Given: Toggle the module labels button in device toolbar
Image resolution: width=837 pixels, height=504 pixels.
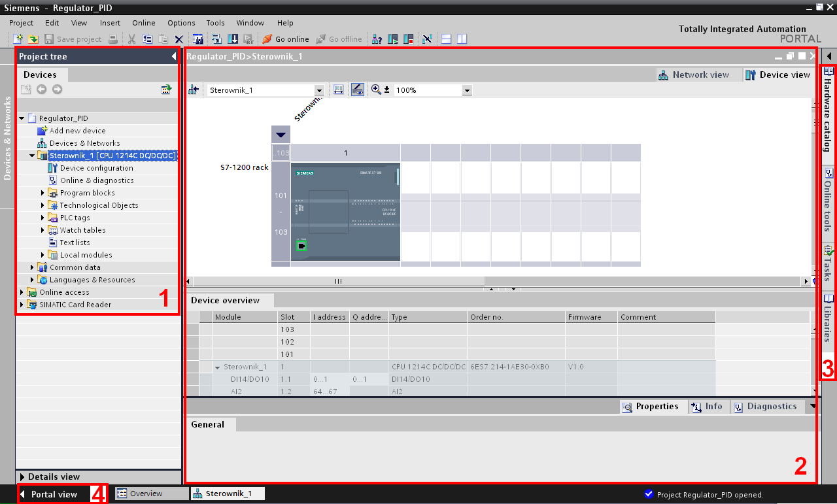Looking at the screenshot, I should [357, 90].
